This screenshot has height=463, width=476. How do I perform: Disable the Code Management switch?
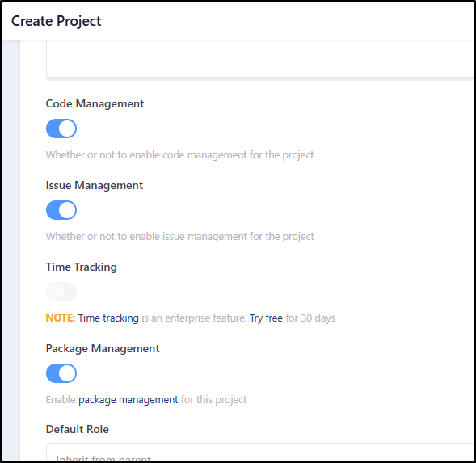(x=61, y=128)
